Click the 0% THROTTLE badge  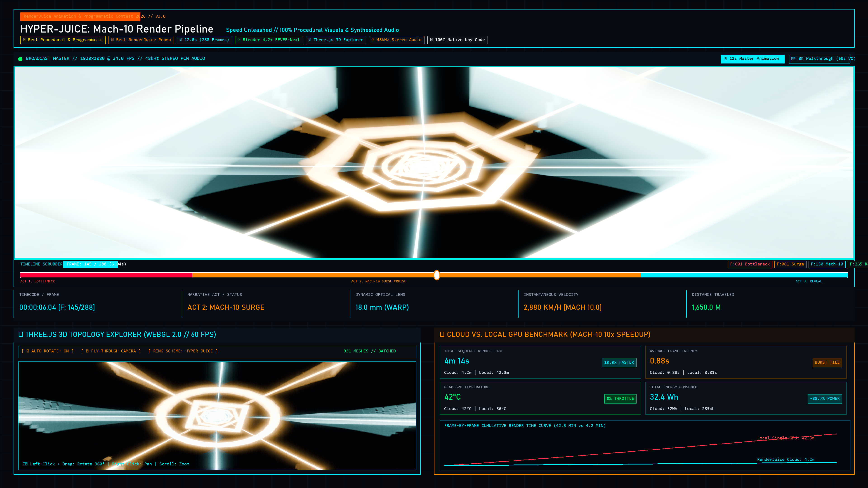point(620,399)
